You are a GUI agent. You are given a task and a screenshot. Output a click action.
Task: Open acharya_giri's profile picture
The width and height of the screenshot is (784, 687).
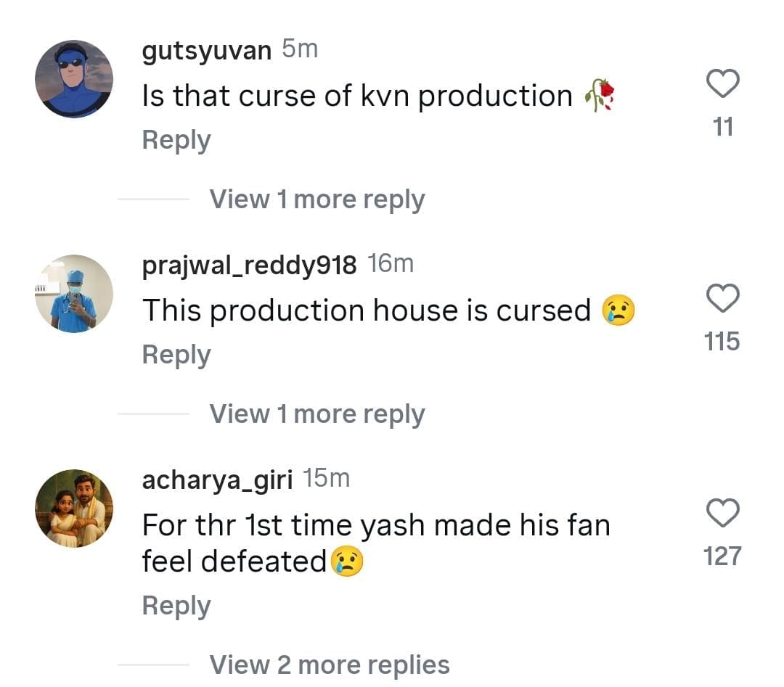(74, 508)
